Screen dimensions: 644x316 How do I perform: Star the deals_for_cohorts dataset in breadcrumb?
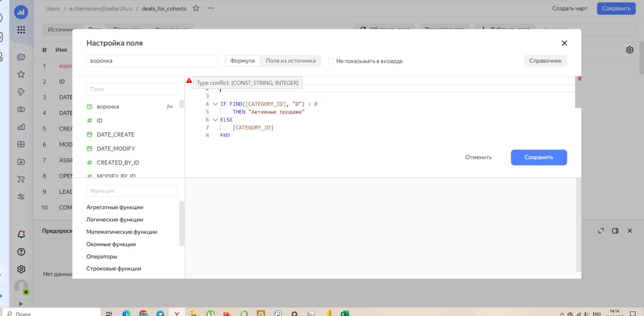pyautogui.click(x=196, y=8)
